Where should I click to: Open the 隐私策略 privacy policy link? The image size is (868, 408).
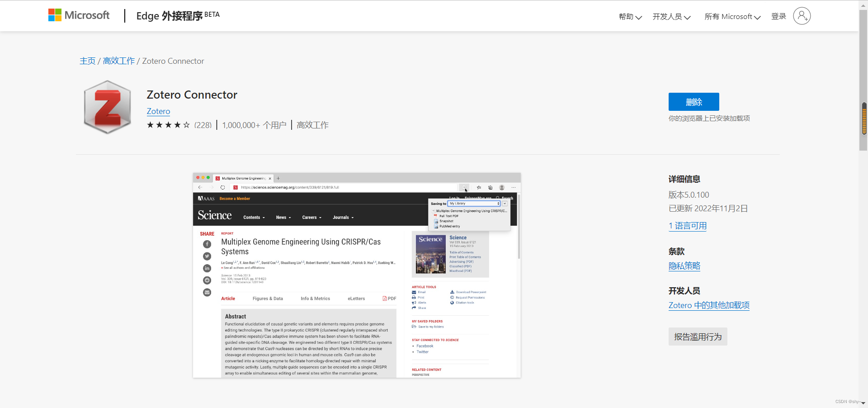(684, 266)
